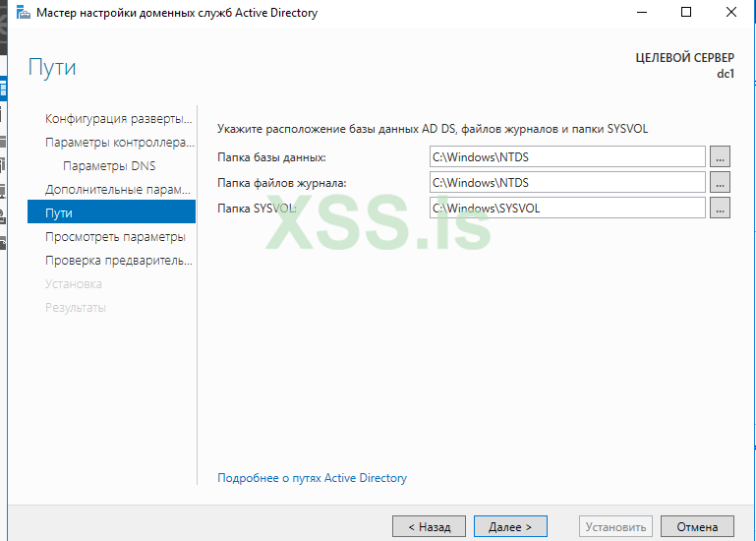Image resolution: width=756 pixels, height=541 pixels.
Task: Select the Пути step in sidebar
Action: [59, 213]
